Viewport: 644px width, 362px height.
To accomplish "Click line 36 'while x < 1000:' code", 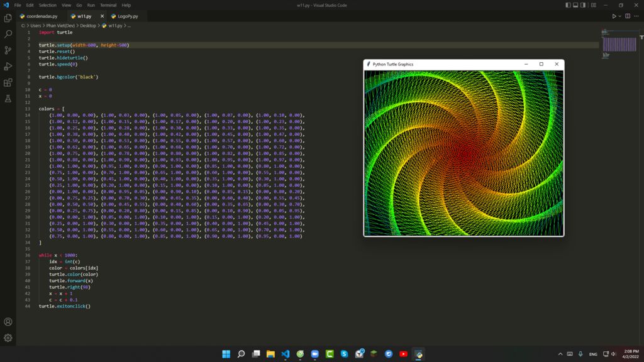I will click(58, 255).
